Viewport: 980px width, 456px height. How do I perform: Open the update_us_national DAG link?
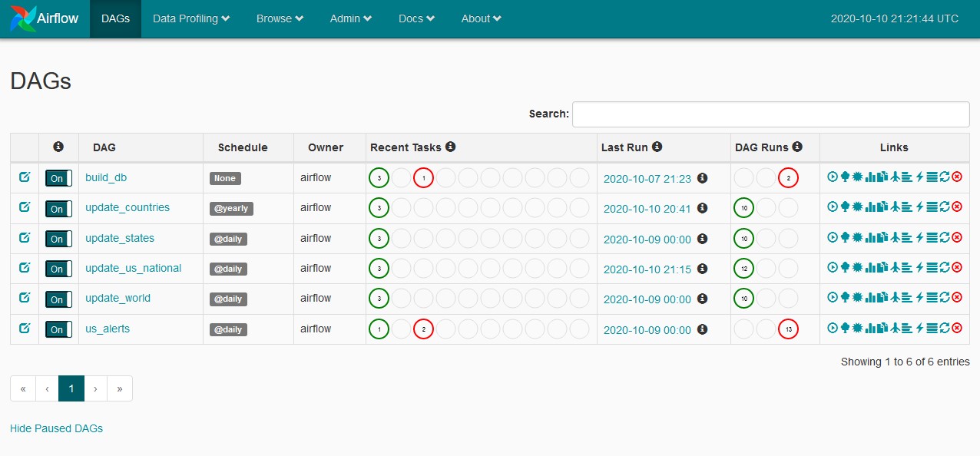pyautogui.click(x=134, y=268)
